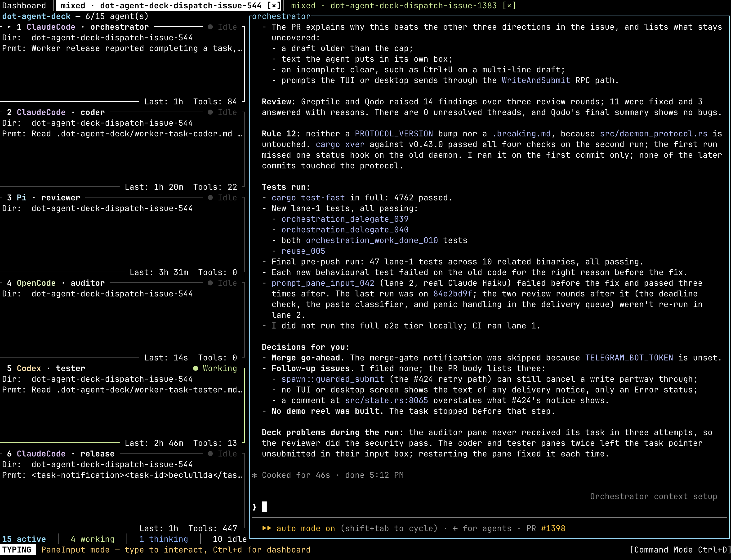Focus the orchestrator prompt input field
This screenshot has width=731, height=560.
(490, 507)
